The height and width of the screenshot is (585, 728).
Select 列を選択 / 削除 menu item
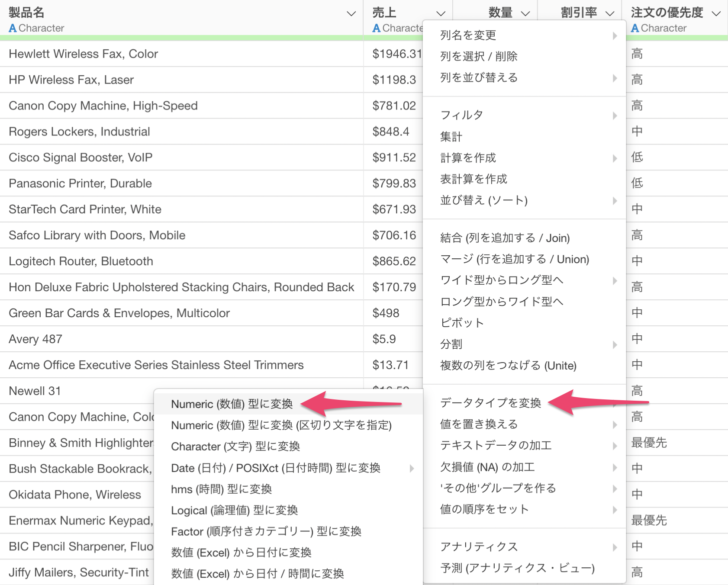pos(478,56)
